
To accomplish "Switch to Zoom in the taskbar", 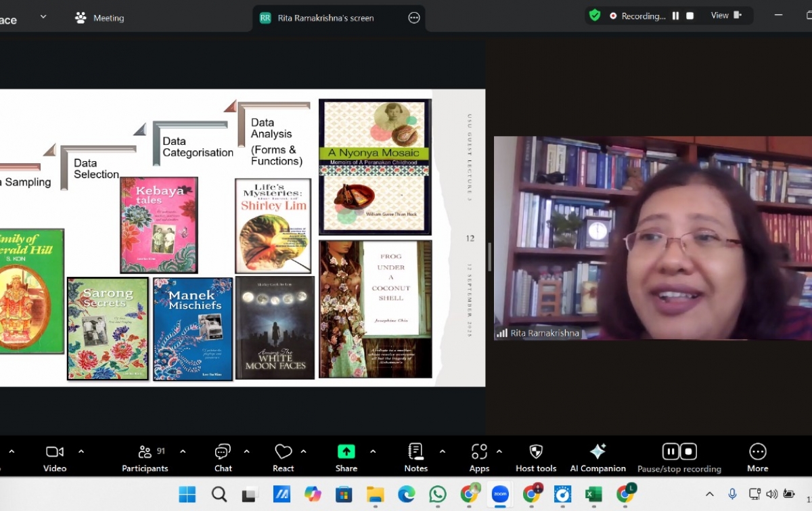I will 500,494.
